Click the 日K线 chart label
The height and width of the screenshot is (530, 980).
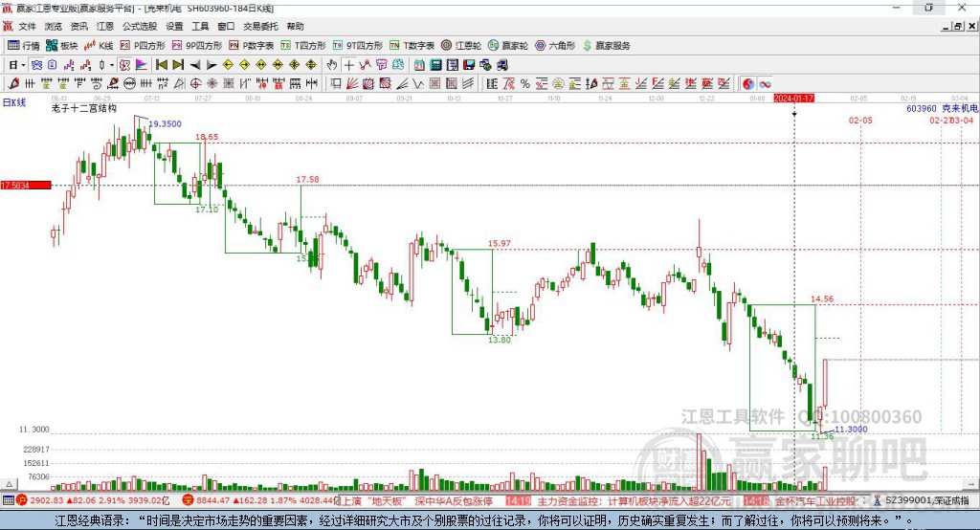[x=13, y=102]
